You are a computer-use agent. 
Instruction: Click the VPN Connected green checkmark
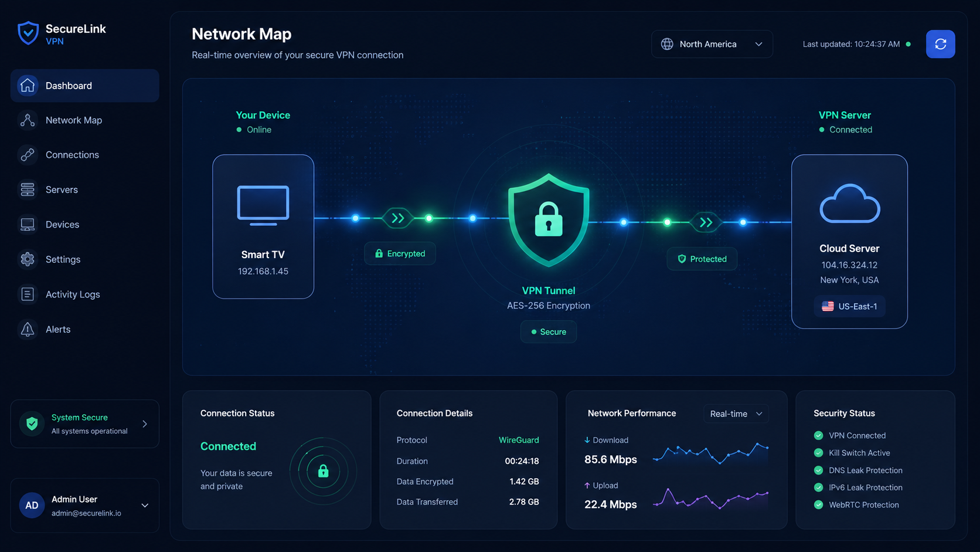819,435
